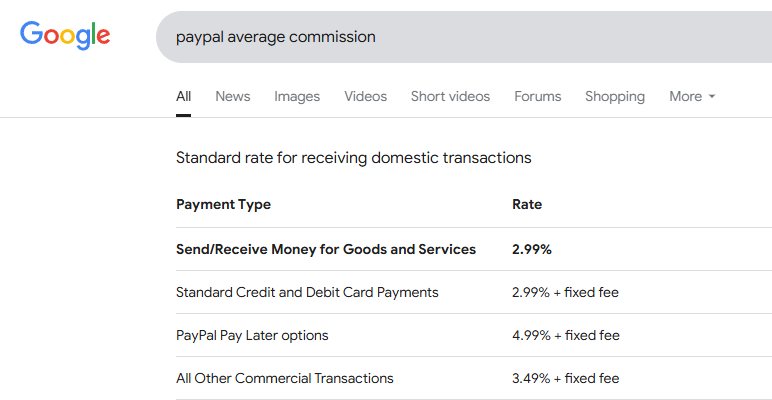The height and width of the screenshot is (400, 772).
Task: Open the Images tab
Action: (297, 97)
